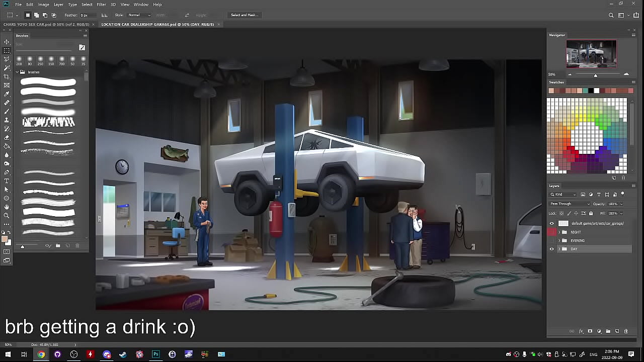This screenshot has height=362, width=644.
Task: Expand the NIGHT layer group
Action: click(x=559, y=232)
